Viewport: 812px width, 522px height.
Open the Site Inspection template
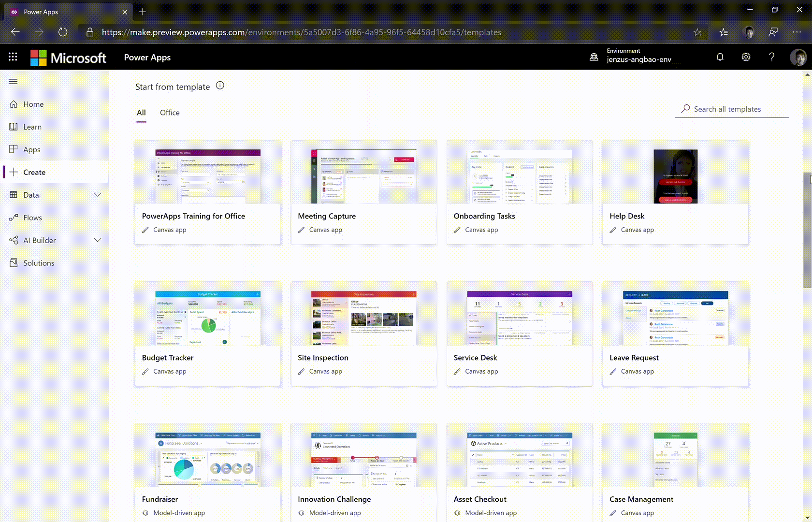364,334
